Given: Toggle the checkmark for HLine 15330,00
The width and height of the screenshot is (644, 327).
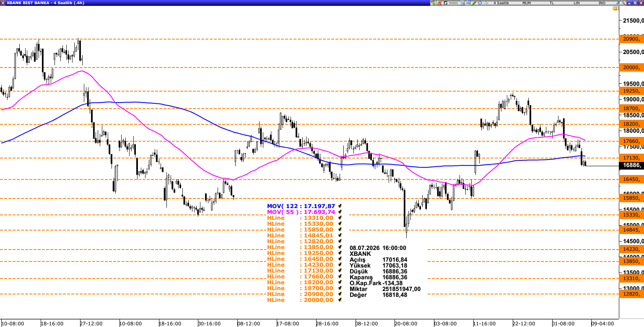Looking at the screenshot, I should point(340,224).
